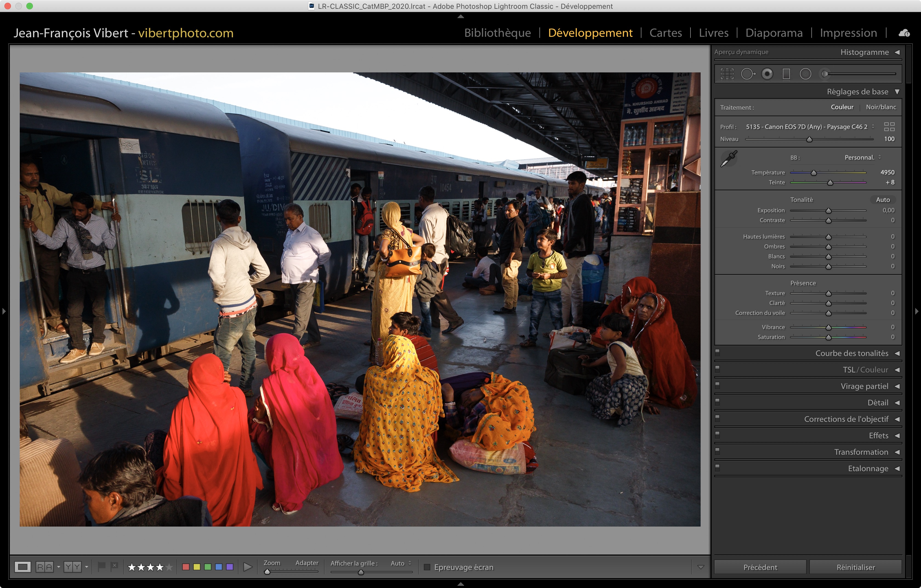Apply the red color label swatch
Screen dimensions: 921x588
pos(186,567)
